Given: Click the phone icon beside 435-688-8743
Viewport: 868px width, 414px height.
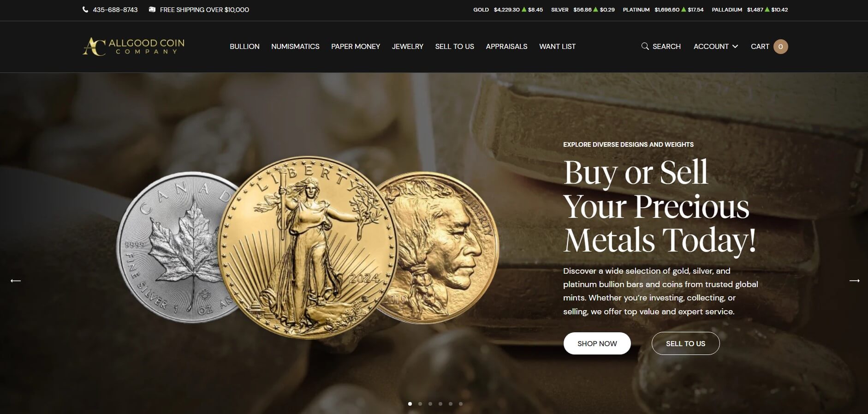Looking at the screenshot, I should [x=85, y=10].
